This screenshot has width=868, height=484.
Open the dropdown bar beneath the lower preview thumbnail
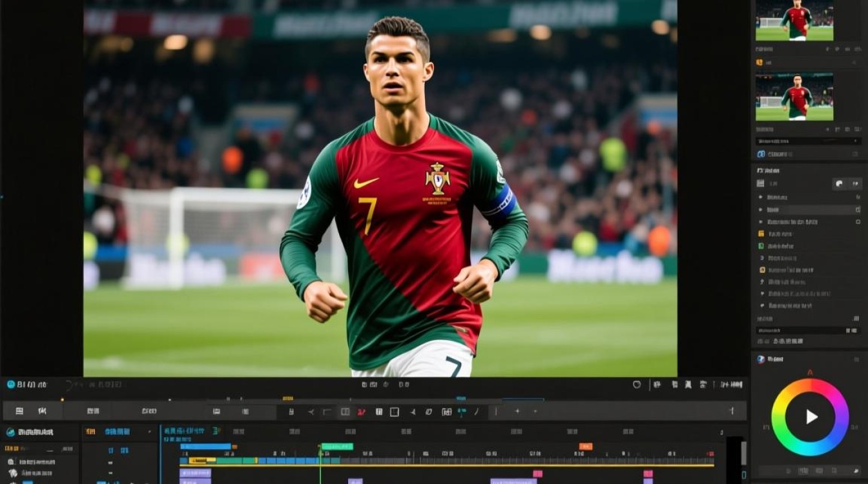809,141
